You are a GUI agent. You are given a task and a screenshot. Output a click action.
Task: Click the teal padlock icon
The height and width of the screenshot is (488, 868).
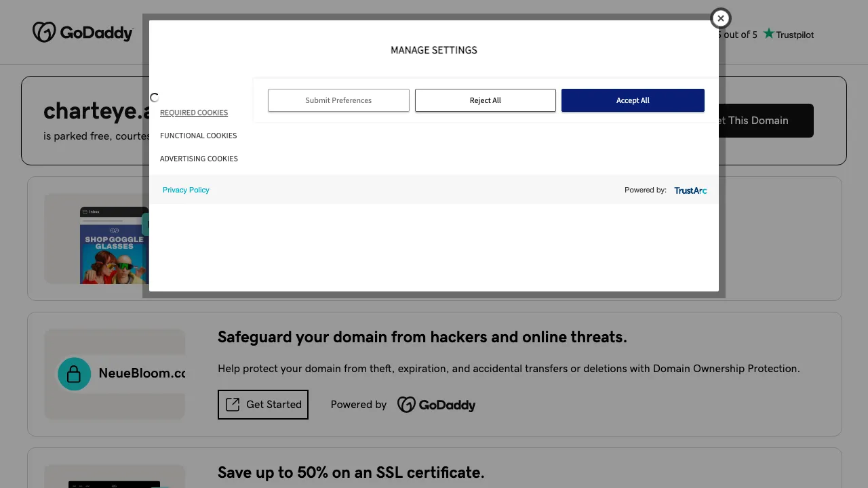click(x=74, y=374)
